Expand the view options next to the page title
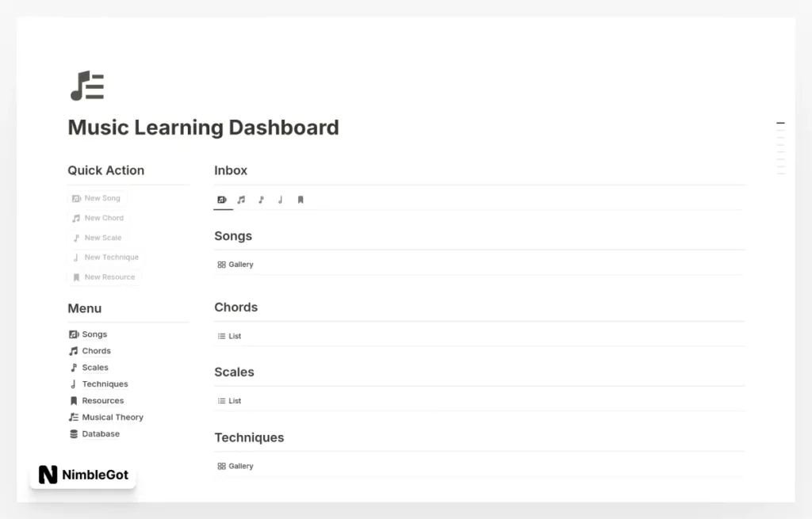This screenshot has width=812, height=519. 780,123
